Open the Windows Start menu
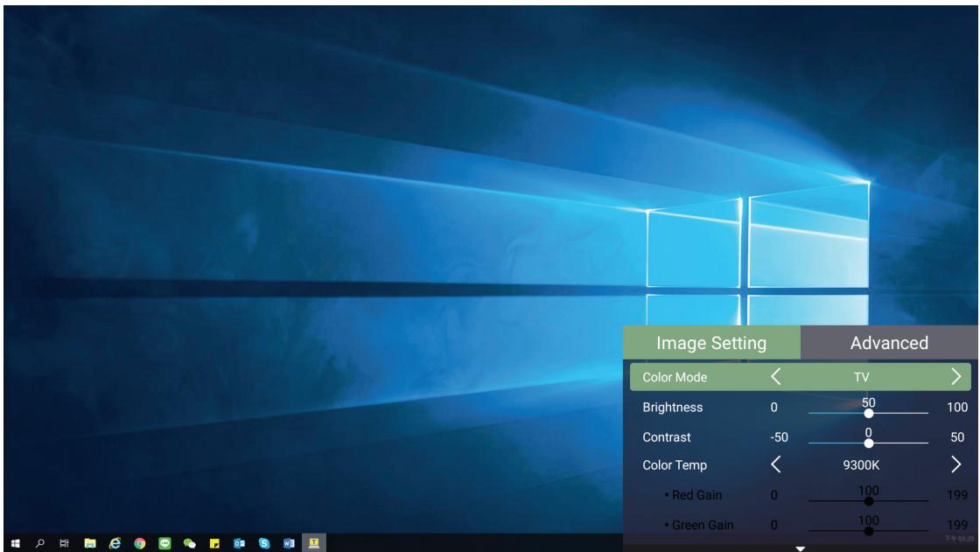Viewport: 980px width, 552px height. pos(15,543)
